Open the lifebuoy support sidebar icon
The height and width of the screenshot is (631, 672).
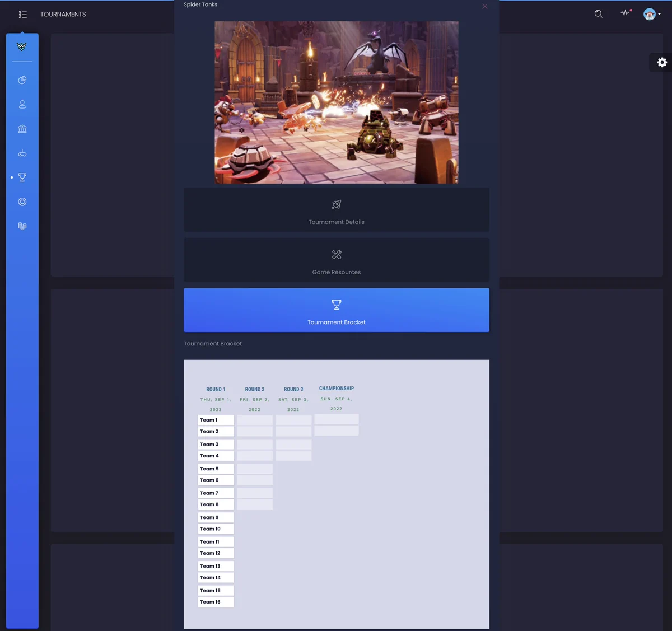click(22, 202)
